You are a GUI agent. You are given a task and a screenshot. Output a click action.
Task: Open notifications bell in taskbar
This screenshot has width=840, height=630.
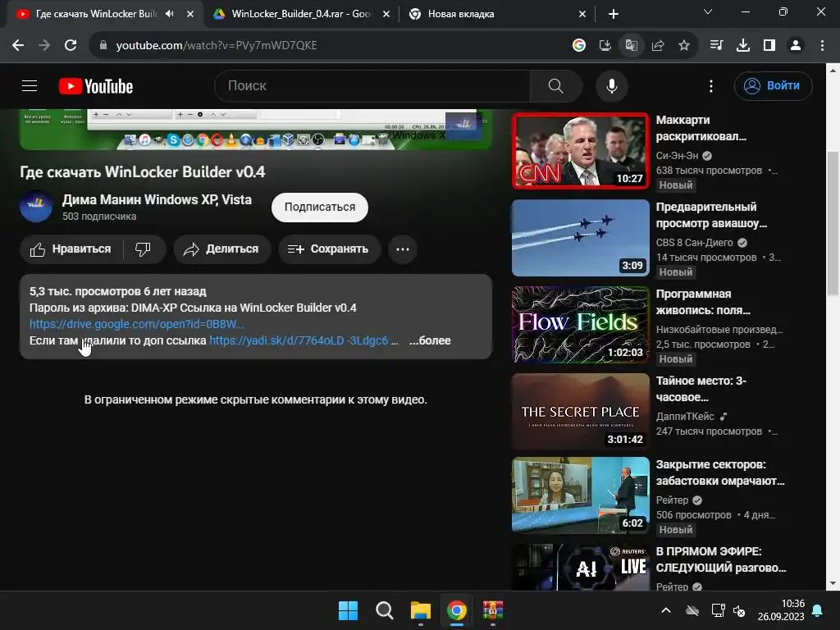point(818,610)
